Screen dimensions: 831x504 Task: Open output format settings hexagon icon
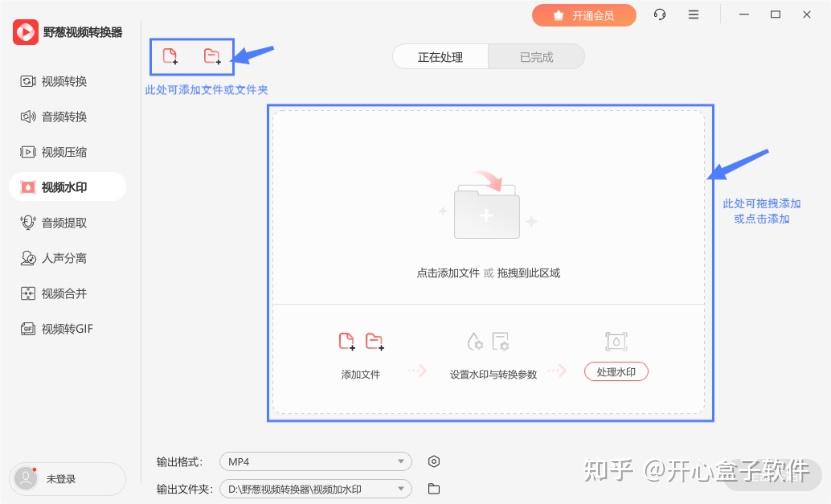click(x=434, y=462)
